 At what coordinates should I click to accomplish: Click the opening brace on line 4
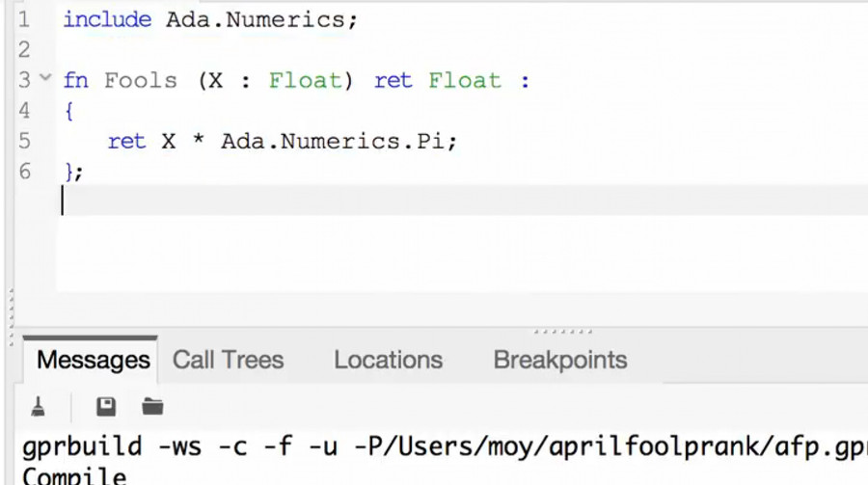pos(69,111)
